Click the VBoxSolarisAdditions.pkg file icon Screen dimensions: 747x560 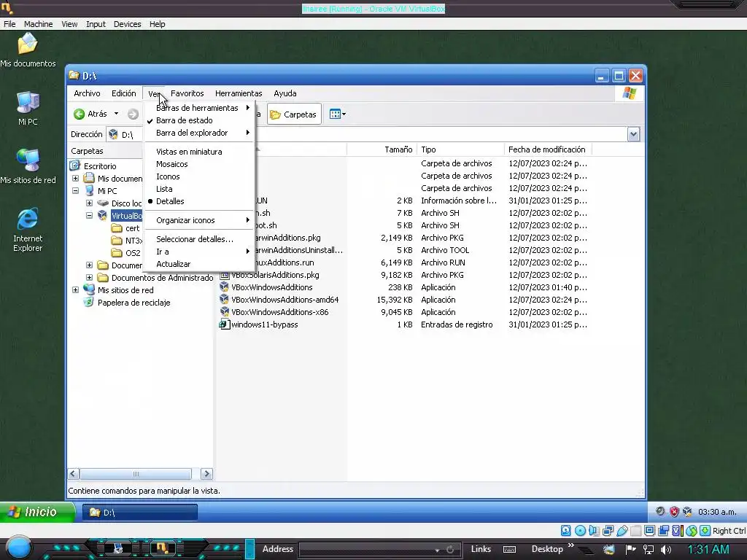[225, 275]
